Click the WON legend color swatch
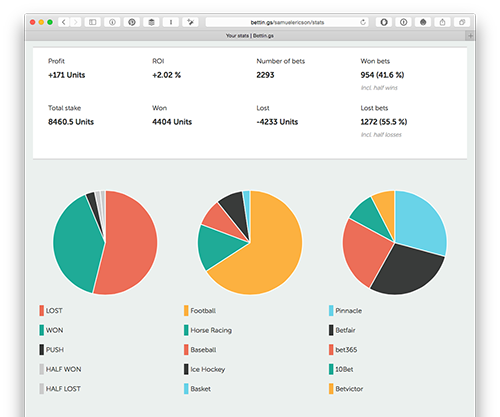 pos(42,330)
